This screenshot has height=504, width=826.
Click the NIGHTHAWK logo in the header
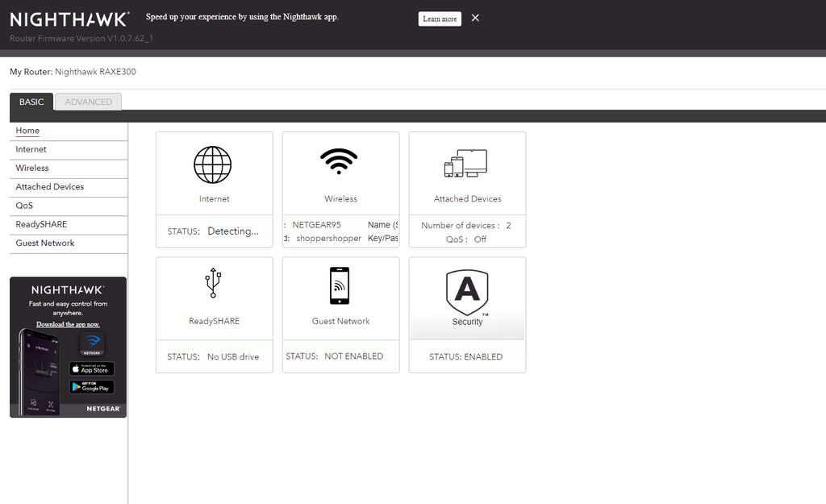69,19
